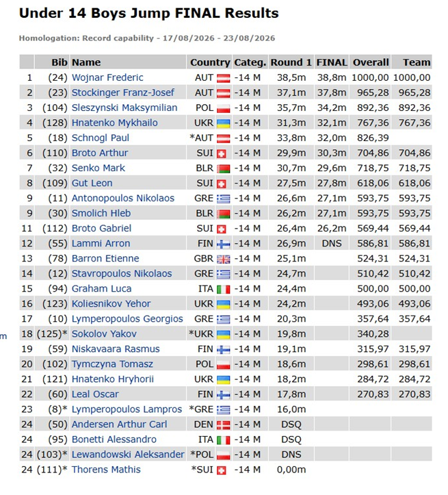The width and height of the screenshot is (448, 495).
Task: Open Wojnar Frederic's athlete profile
Action: (107, 77)
